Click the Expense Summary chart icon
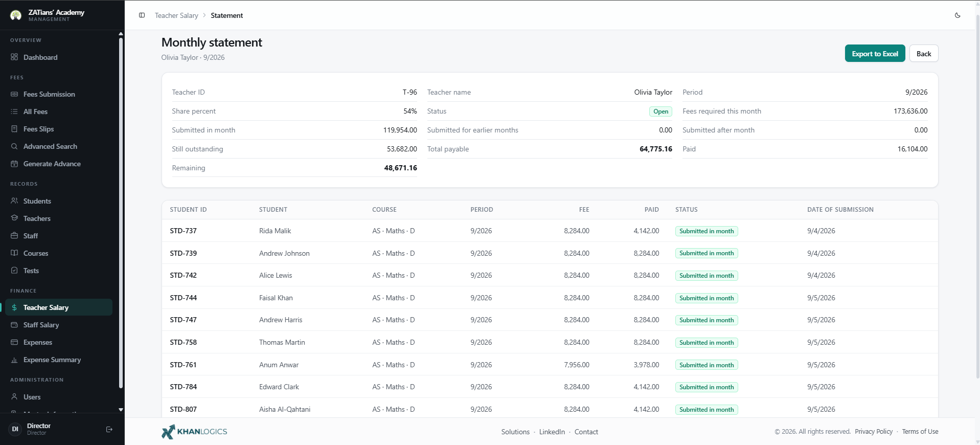 click(14, 360)
